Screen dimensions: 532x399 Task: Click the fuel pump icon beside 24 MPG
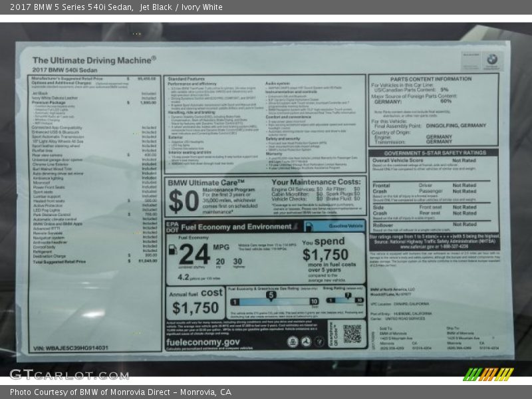[173, 249]
